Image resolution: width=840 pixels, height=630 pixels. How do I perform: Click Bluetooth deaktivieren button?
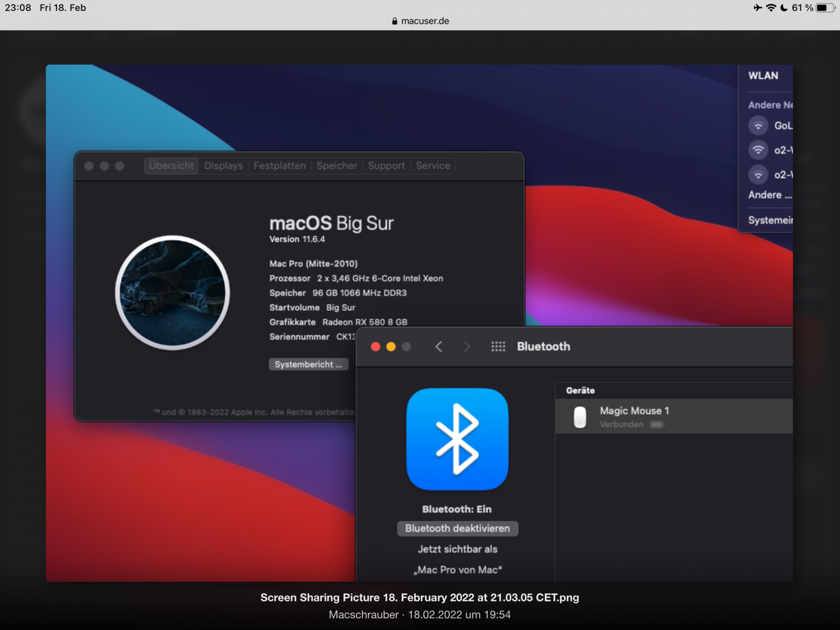457,528
